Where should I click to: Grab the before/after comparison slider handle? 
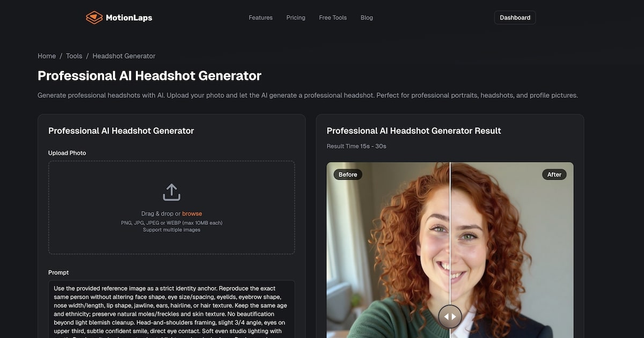point(450,317)
